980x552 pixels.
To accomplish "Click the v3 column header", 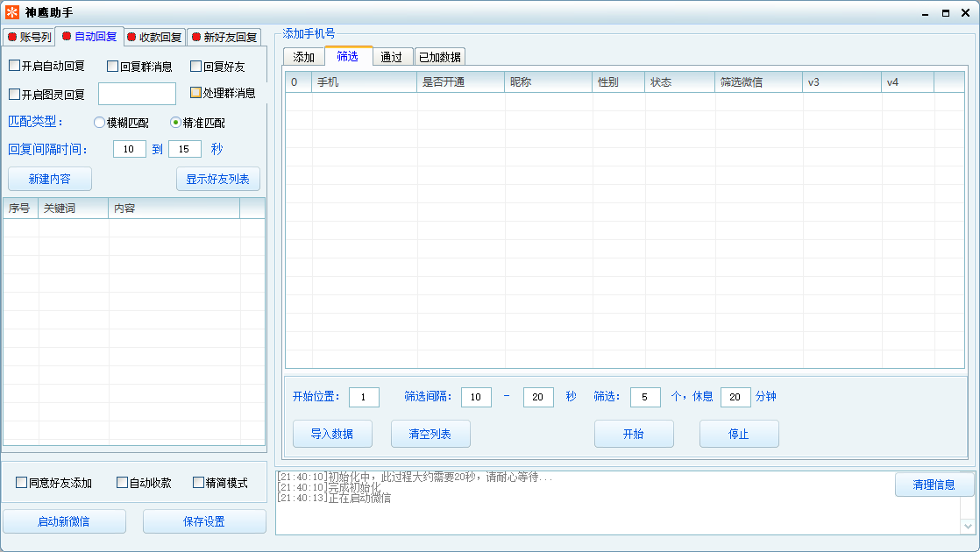I will tap(842, 81).
